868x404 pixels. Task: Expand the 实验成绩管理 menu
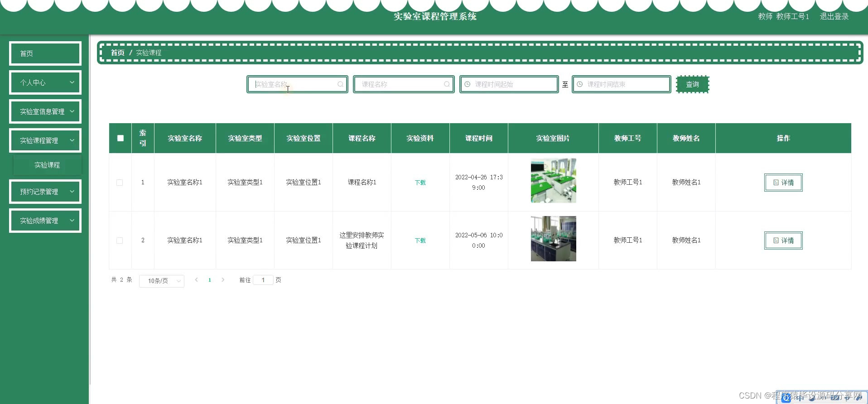click(x=45, y=221)
